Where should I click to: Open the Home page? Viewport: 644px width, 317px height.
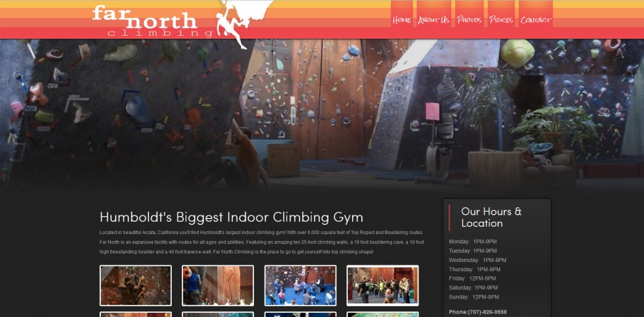point(401,19)
